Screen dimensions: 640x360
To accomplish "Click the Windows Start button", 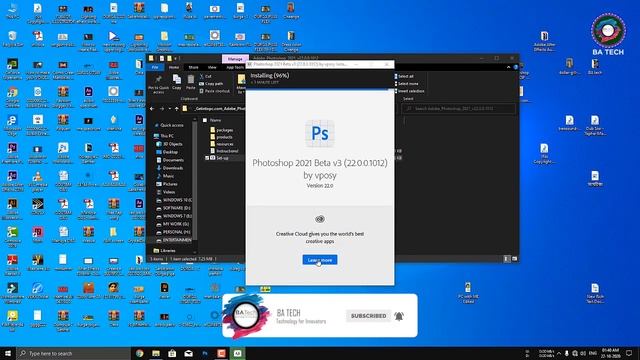I will [x=8, y=353].
